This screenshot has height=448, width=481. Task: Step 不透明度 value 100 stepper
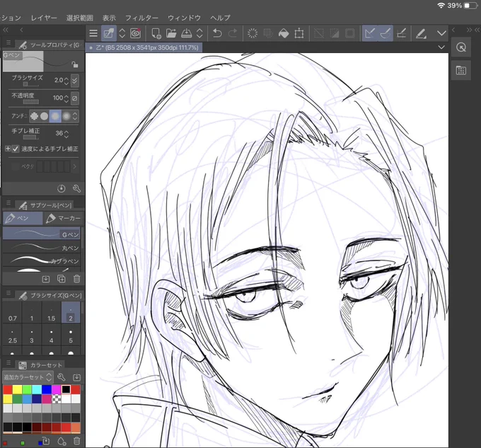tap(66, 98)
